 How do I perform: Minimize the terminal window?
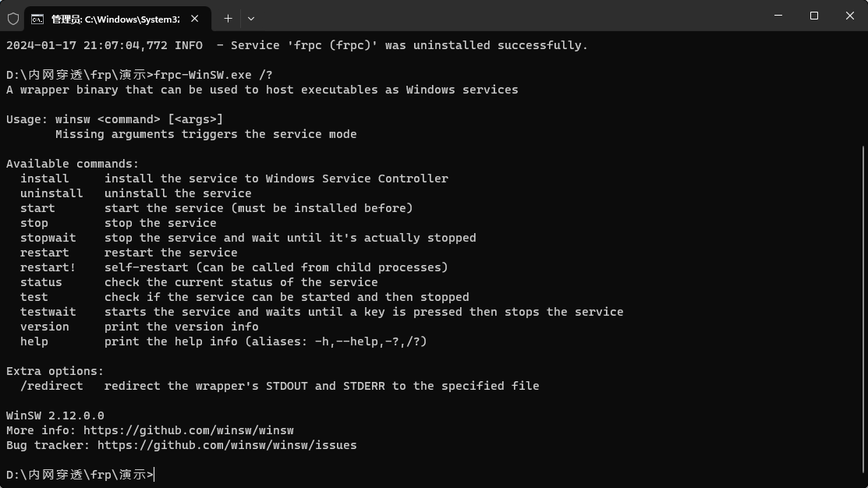coord(778,16)
